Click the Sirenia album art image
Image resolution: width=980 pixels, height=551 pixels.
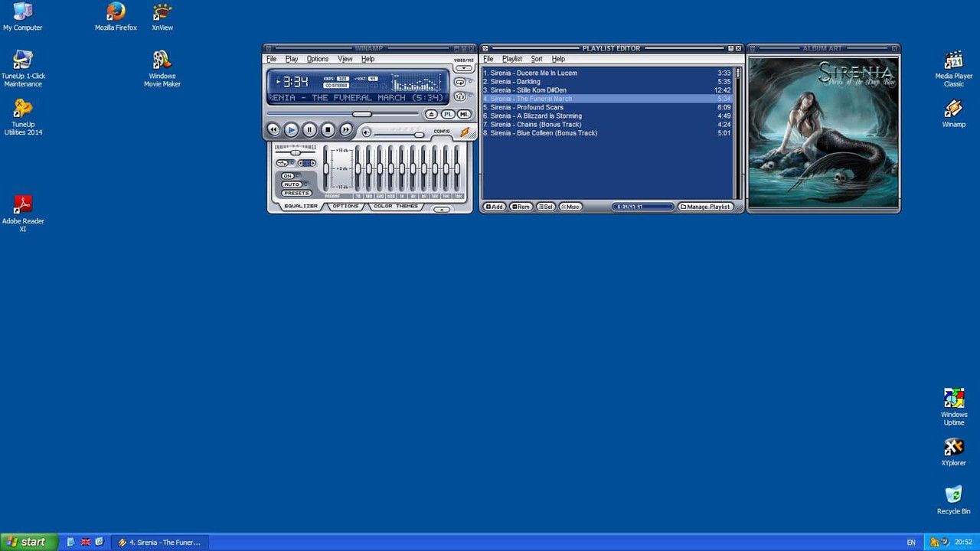pos(823,132)
